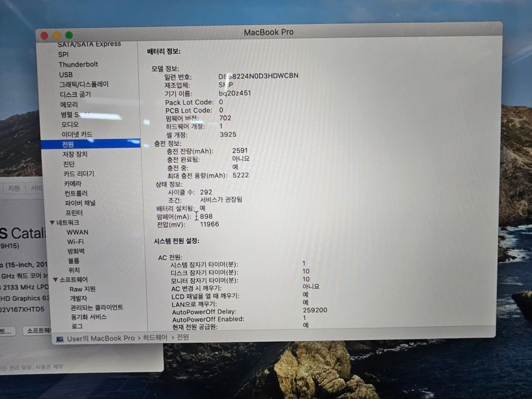This screenshot has height=399, width=532.
Task: Click the device name bq20z451
Action: coord(235,93)
